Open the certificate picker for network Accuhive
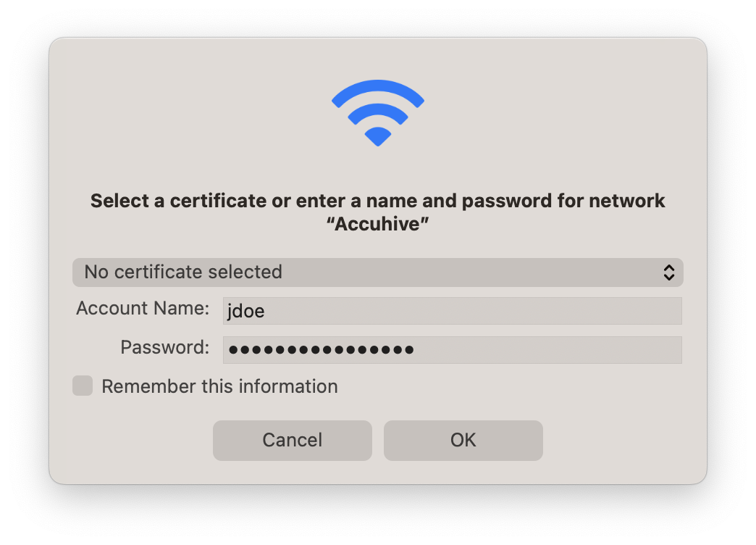The width and height of the screenshot is (756, 545). click(x=377, y=272)
